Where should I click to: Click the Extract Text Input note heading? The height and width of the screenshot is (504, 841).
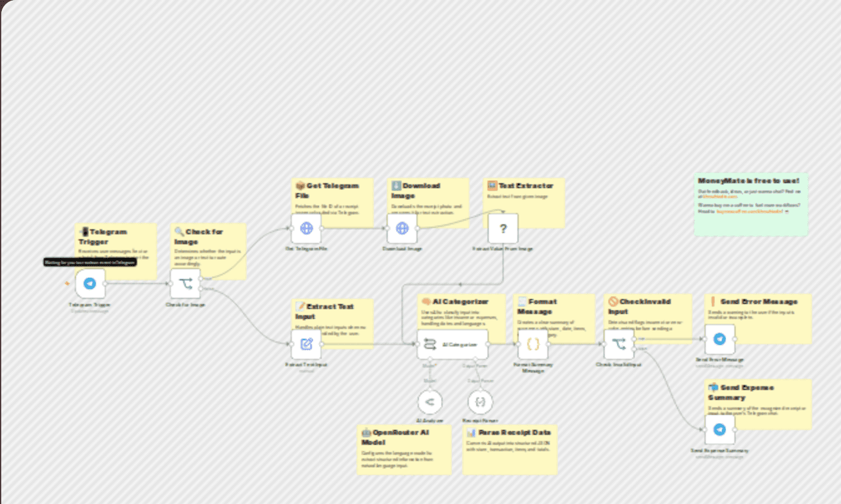click(324, 311)
